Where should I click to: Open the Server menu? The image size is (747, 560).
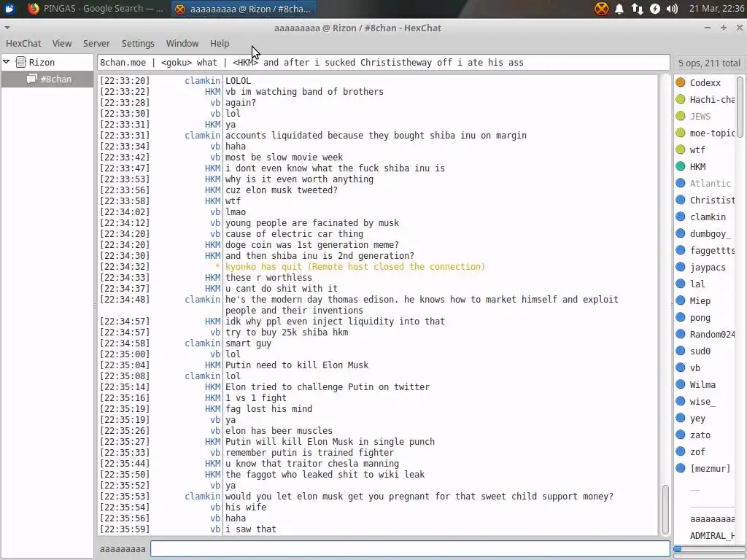coord(96,43)
